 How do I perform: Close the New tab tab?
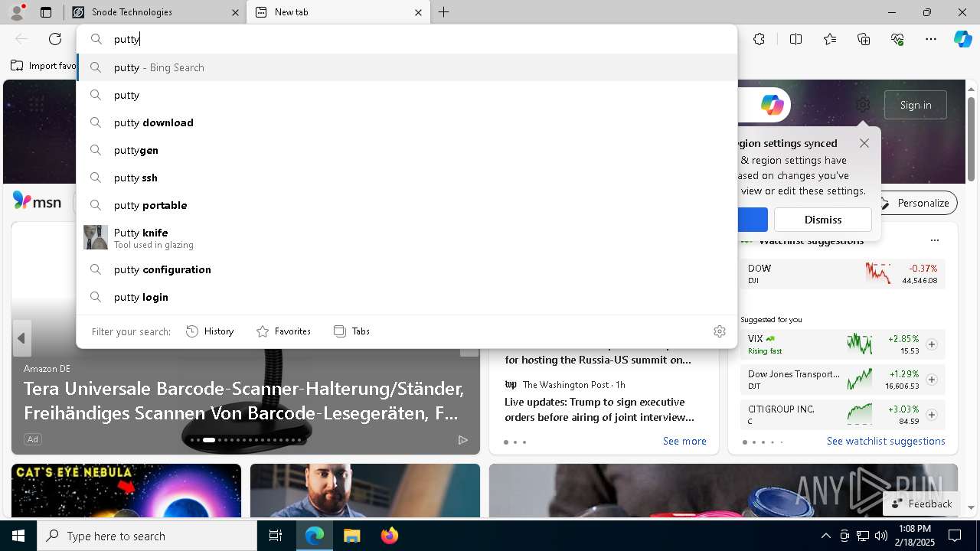point(418,12)
